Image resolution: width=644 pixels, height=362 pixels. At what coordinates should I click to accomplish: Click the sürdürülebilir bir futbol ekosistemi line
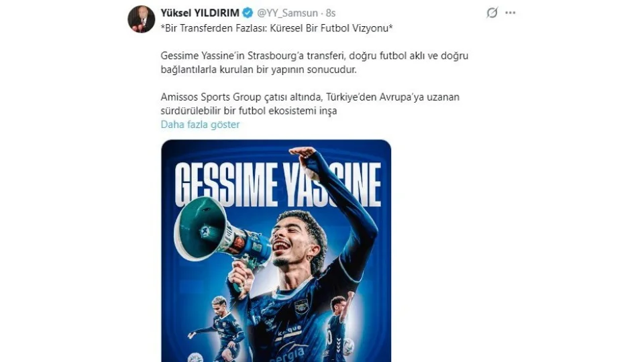click(248, 111)
